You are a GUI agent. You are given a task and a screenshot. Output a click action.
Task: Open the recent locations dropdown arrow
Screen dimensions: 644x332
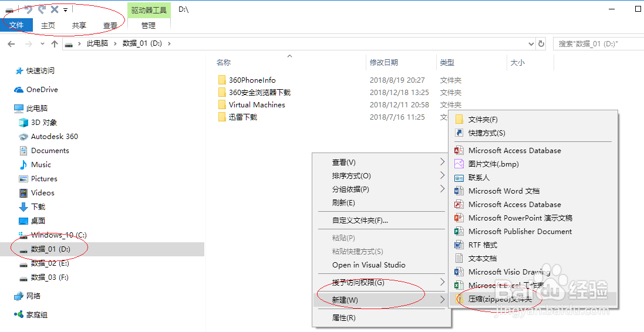tap(42, 44)
